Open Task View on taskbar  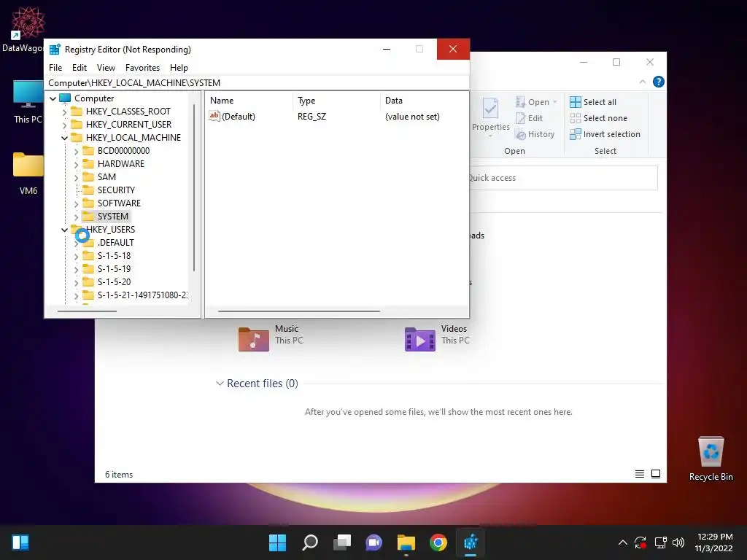click(342, 542)
